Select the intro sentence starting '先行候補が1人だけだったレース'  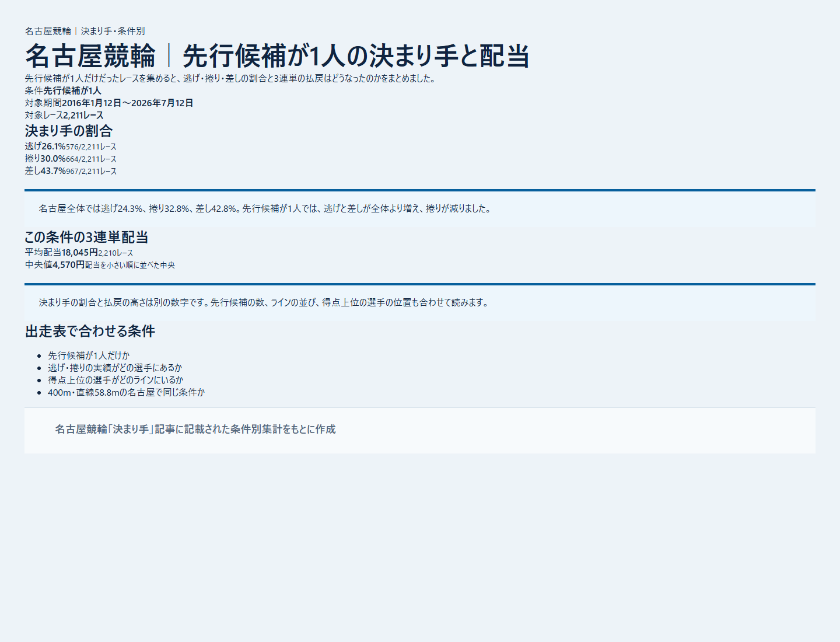tap(230, 78)
